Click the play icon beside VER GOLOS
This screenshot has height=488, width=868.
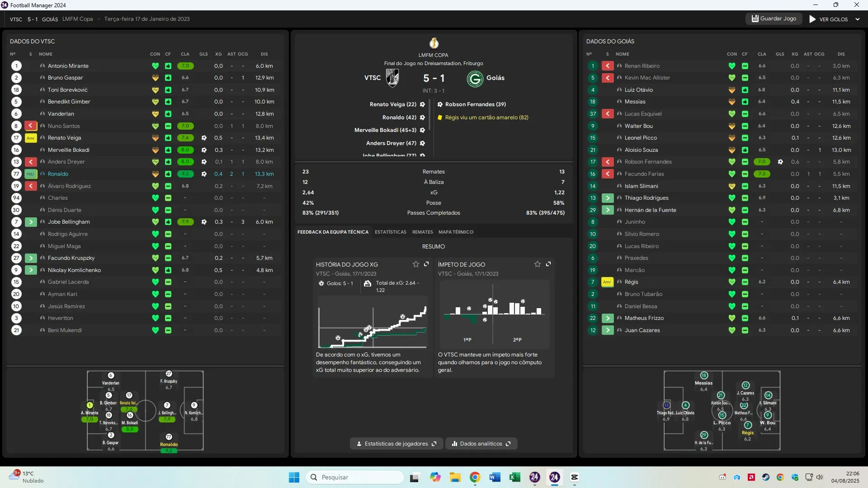tap(812, 19)
